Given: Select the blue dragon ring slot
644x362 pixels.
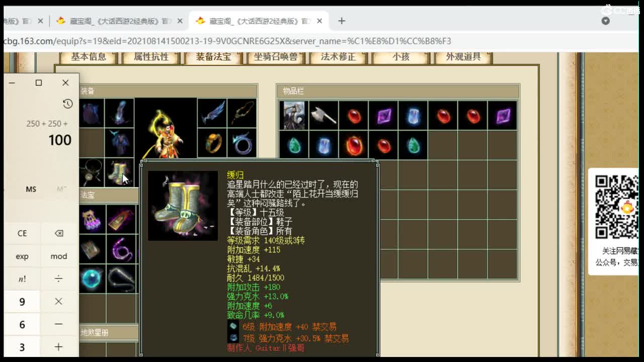Looking at the screenshot, I should (x=242, y=143).
